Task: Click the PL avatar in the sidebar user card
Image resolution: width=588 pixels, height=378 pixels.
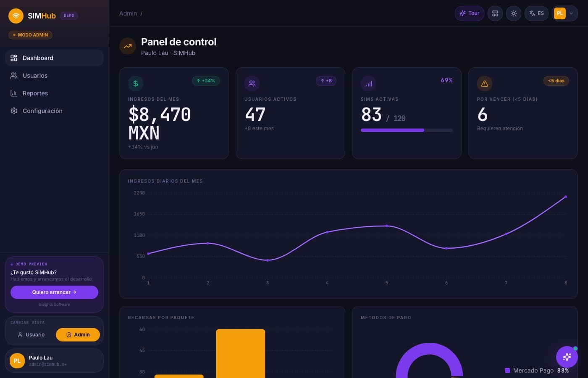Action: 17,361
